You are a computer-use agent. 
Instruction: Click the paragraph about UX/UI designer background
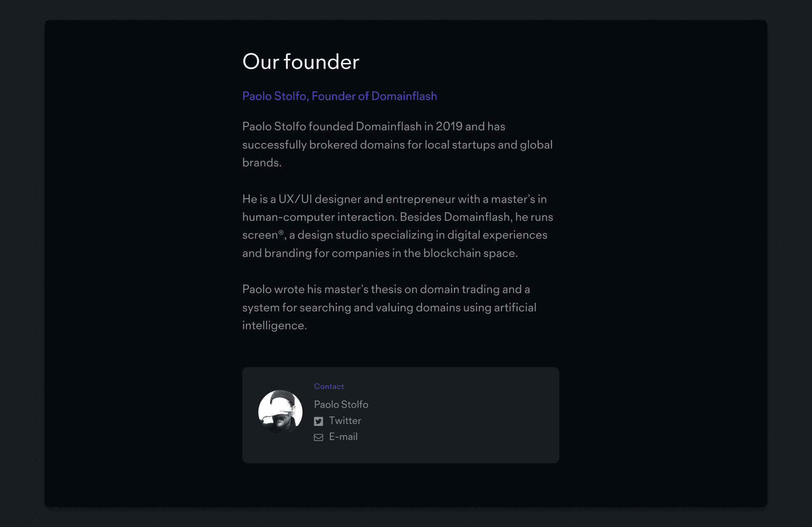click(397, 226)
